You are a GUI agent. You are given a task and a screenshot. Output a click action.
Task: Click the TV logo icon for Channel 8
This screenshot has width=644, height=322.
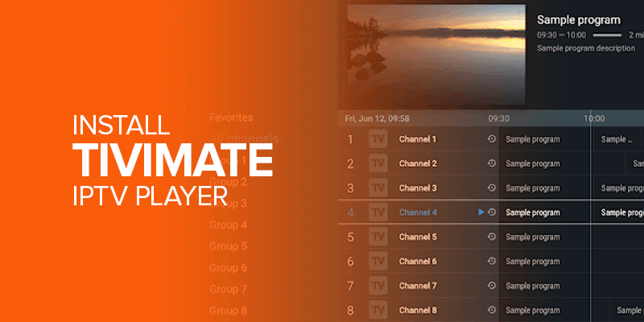(378, 310)
